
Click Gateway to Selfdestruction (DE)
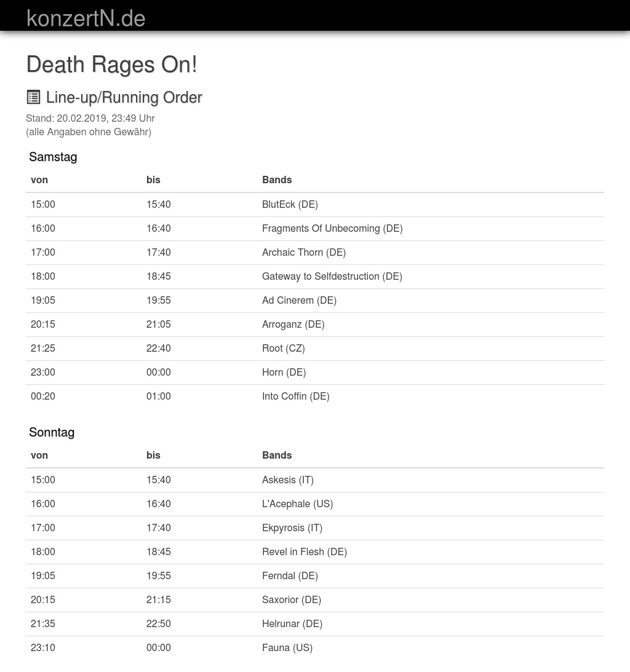pos(332,276)
